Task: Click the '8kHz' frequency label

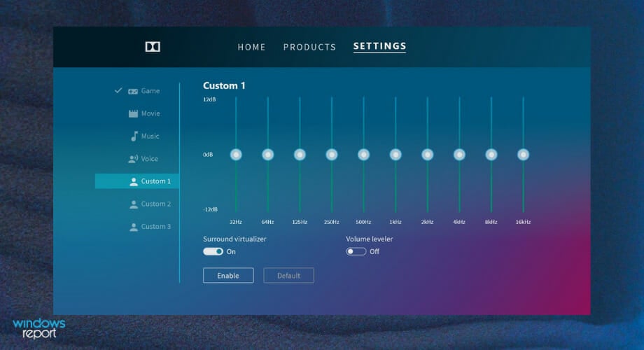Action: tap(491, 222)
